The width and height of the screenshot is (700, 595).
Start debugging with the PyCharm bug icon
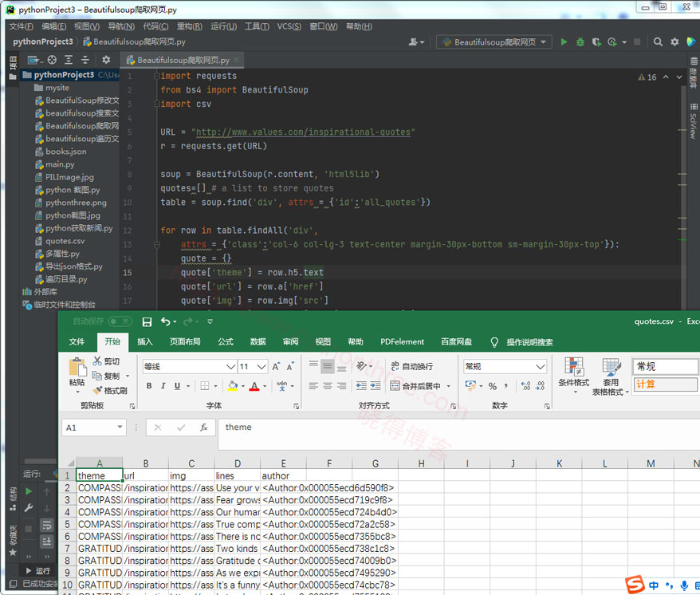click(580, 42)
